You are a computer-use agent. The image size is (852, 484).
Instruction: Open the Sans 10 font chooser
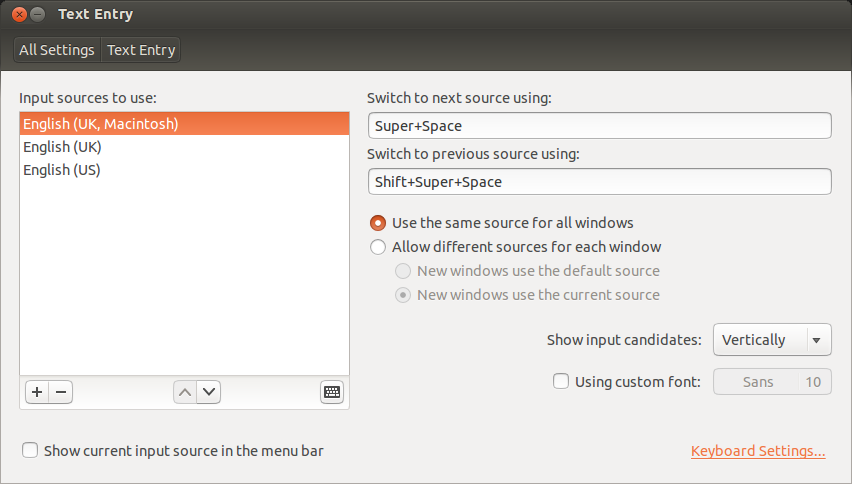click(772, 382)
